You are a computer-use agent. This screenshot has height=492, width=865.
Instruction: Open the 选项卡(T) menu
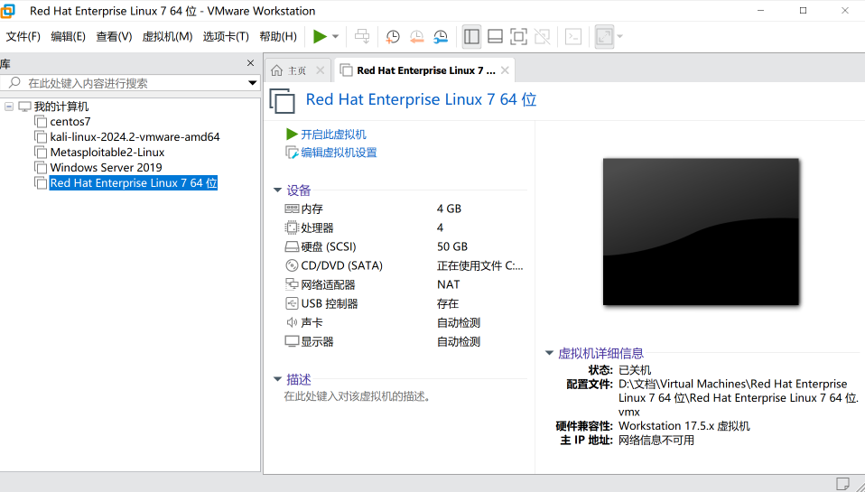[226, 36]
